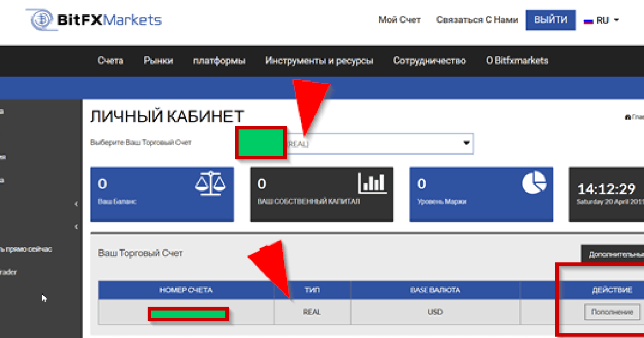Click the Russian flag icon
Viewport: 644px width, 338px height.
[x=588, y=21]
